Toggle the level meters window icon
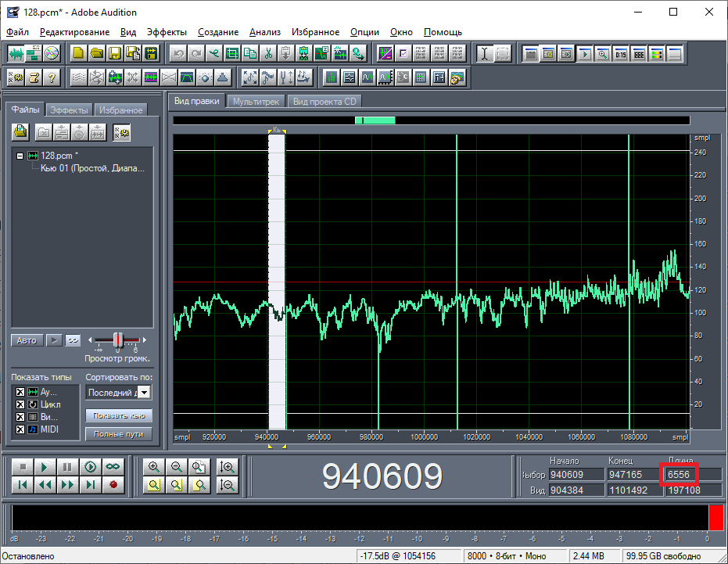Image resolution: width=728 pixels, height=564 pixels. [657, 54]
